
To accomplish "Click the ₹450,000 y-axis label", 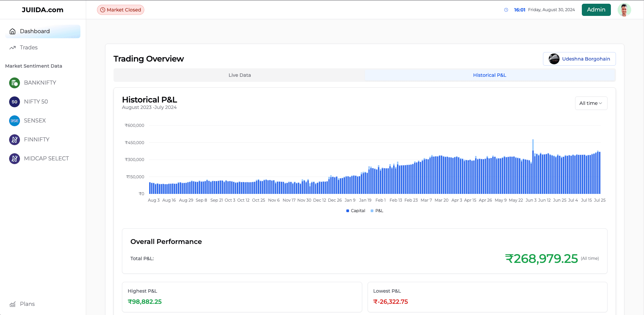I will (134, 143).
